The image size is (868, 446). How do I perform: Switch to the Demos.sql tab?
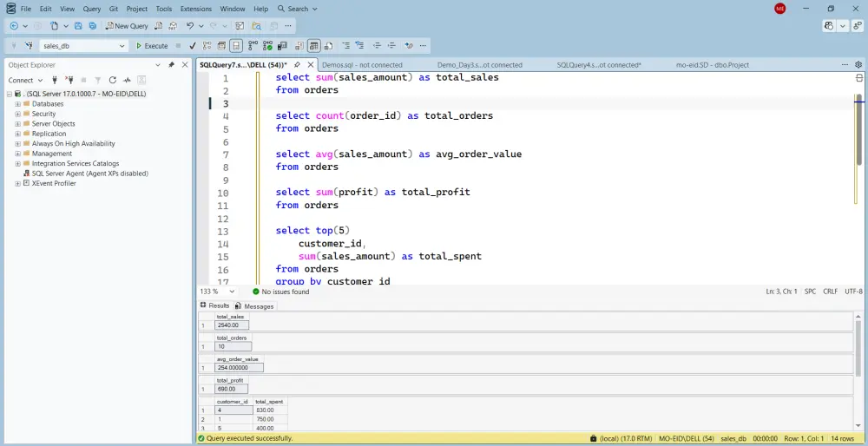click(x=362, y=65)
